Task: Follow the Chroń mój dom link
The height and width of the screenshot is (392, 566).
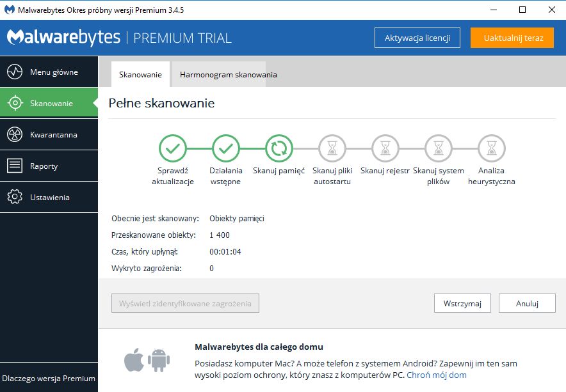Action: click(437, 375)
